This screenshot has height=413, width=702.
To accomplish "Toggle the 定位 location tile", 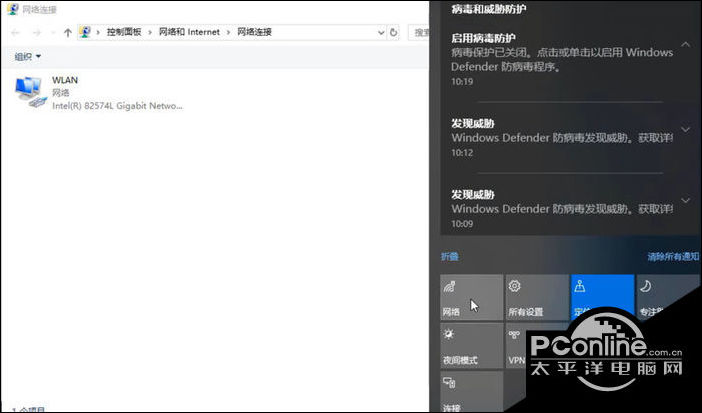I will tap(603, 297).
